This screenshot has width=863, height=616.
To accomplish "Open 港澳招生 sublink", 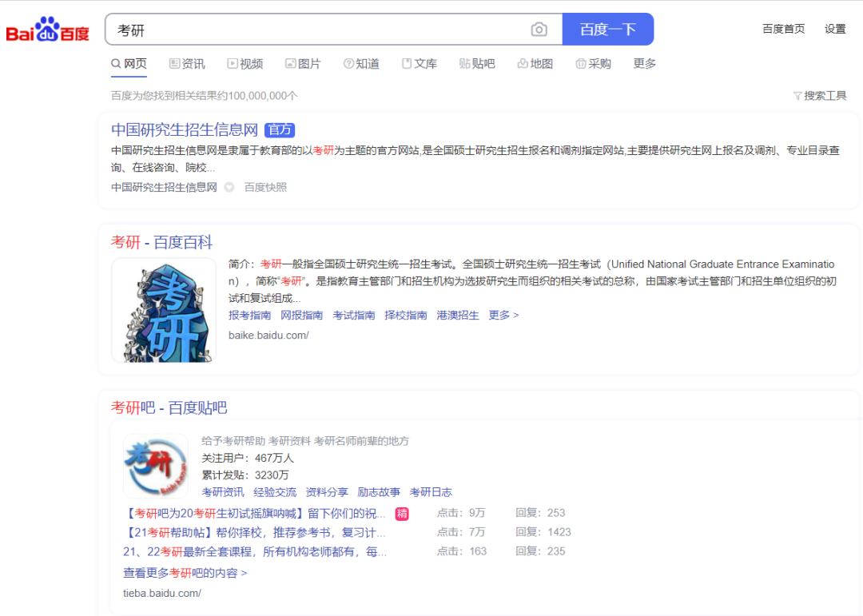I will coord(457,316).
